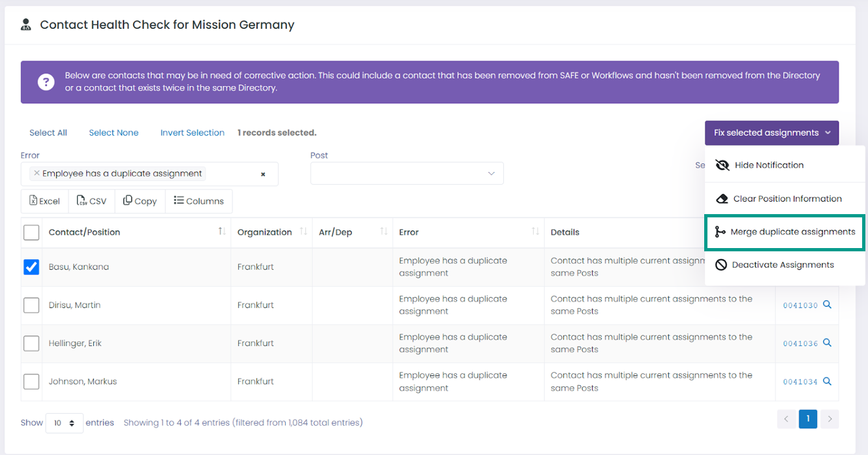This screenshot has width=868, height=455.
Task: Click the Details text in Johnson, Markus row
Action: click(x=651, y=381)
